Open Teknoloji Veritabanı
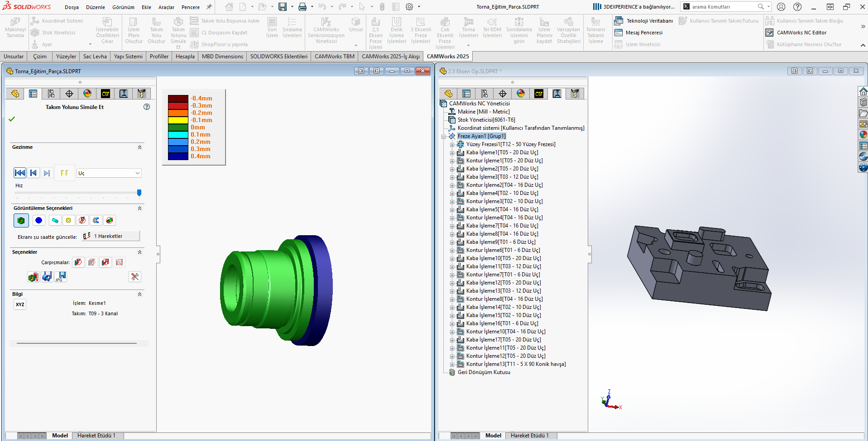The image size is (868, 441). 644,21
